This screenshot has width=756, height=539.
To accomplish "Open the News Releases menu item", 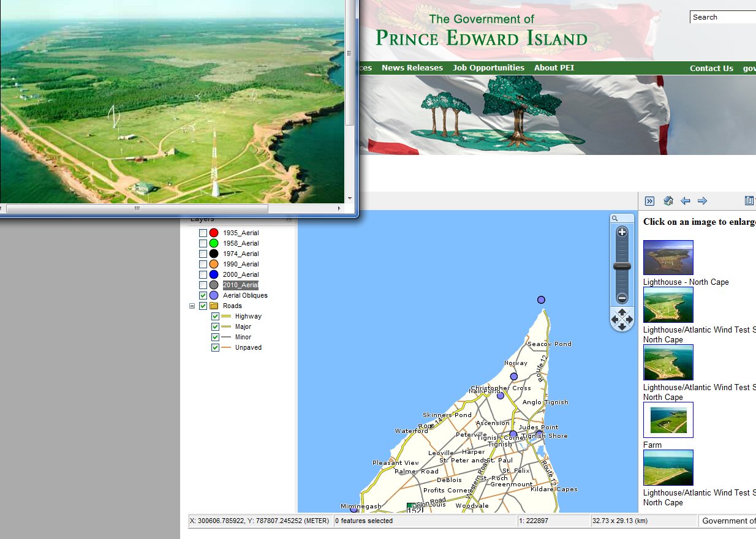I will [x=412, y=68].
